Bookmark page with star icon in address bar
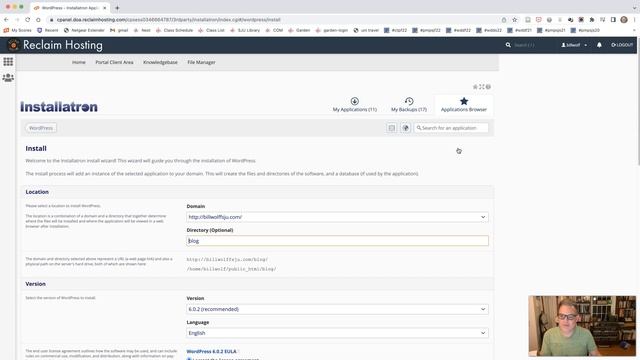 [515, 20]
